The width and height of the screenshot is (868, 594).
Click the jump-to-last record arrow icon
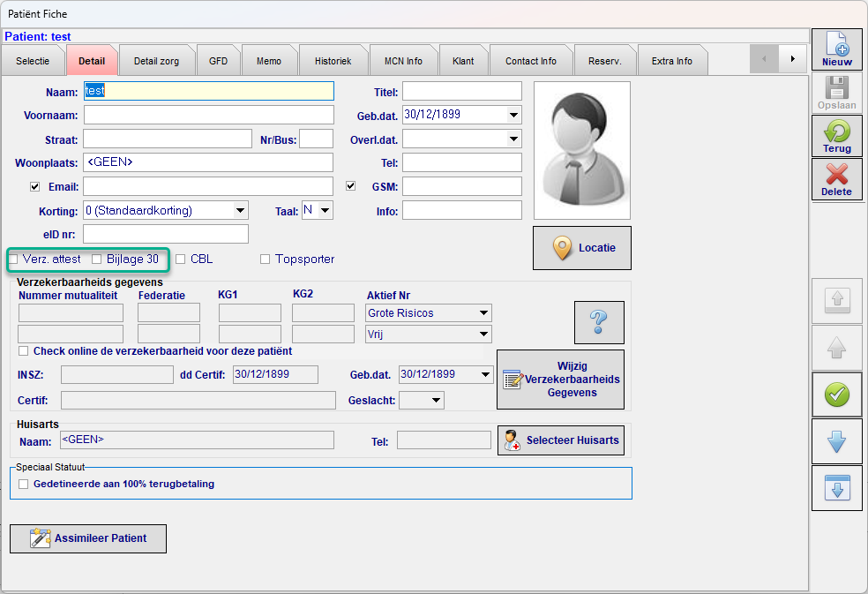(x=836, y=488)
